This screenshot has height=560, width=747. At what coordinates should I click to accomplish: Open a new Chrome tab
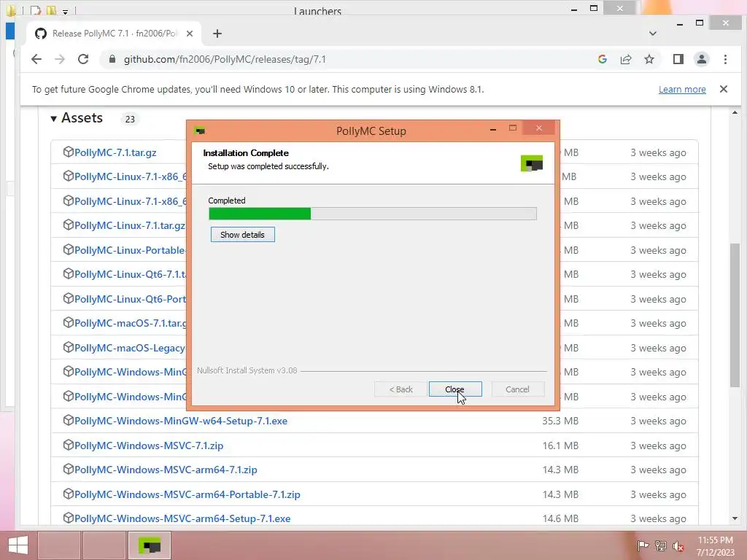217,34
